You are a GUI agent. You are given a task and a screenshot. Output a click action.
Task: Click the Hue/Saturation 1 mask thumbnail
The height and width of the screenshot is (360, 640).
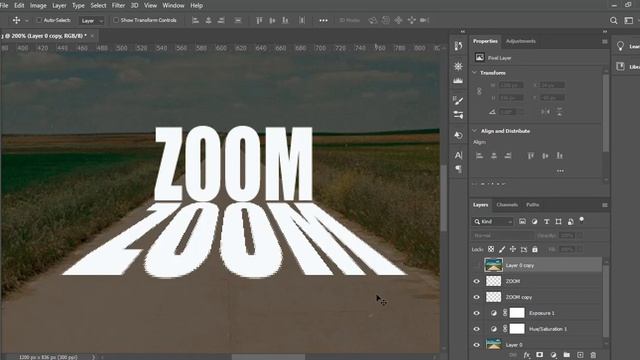(517, 329)
